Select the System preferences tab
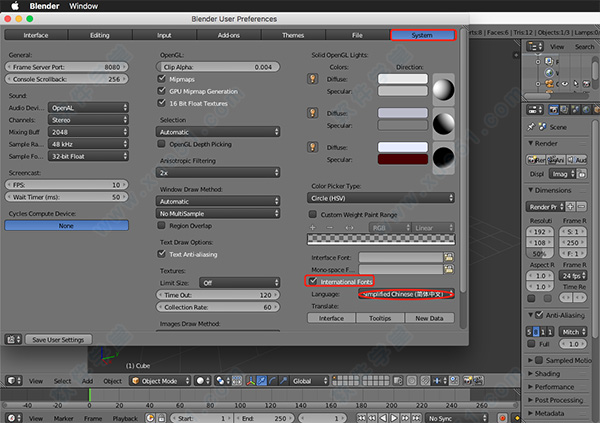The height and width of the screenshot is (423, 600). click(x=422, y=35)
